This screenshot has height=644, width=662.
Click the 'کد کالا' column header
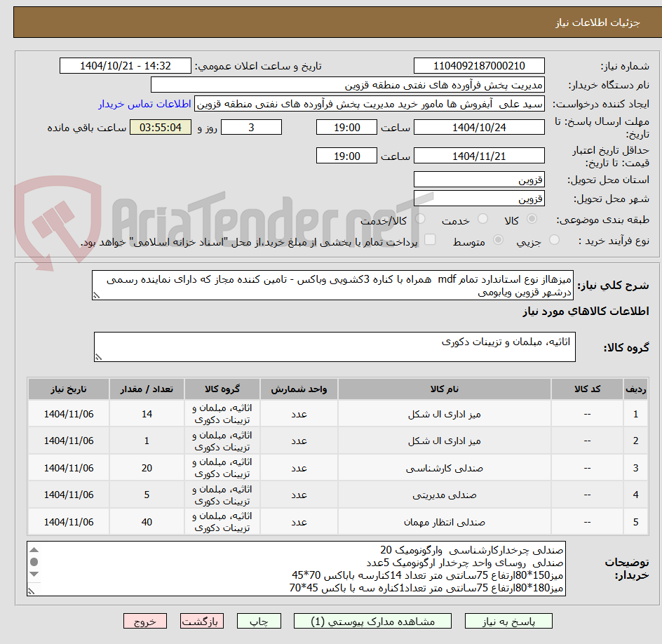point(587,389)
